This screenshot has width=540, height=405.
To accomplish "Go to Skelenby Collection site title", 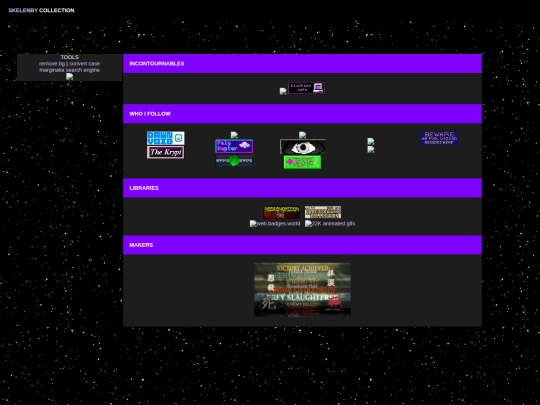I will tap(41, 10).
